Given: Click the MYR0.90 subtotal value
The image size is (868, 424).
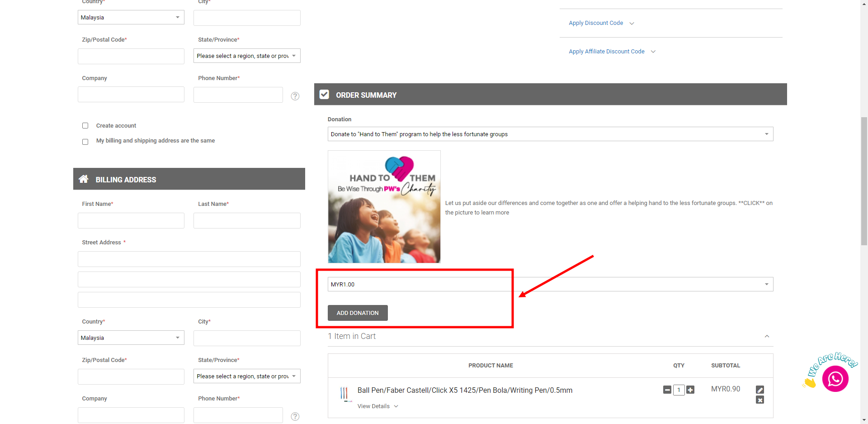Looking at the screenshot, I should pyautogui.click(x=726, y=389).
